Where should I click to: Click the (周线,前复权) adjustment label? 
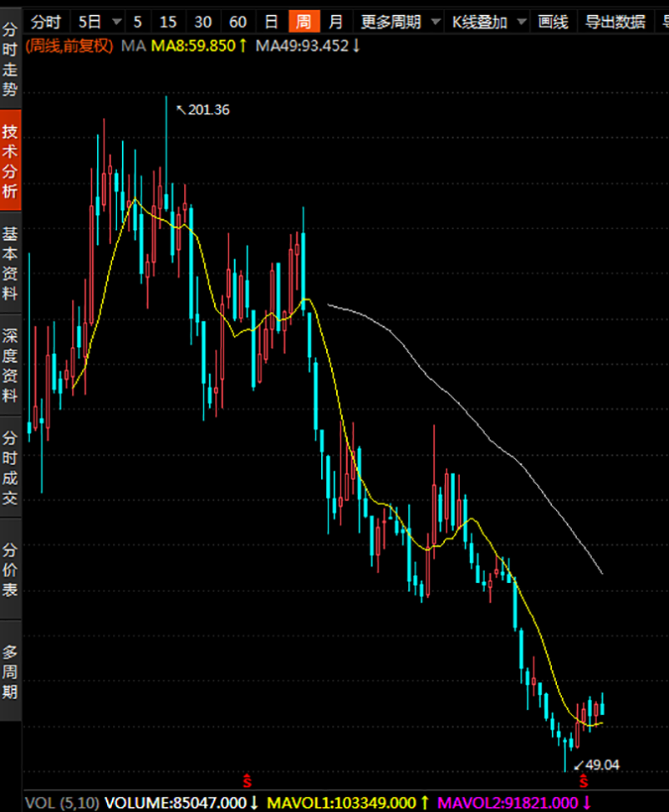[69, 46]
